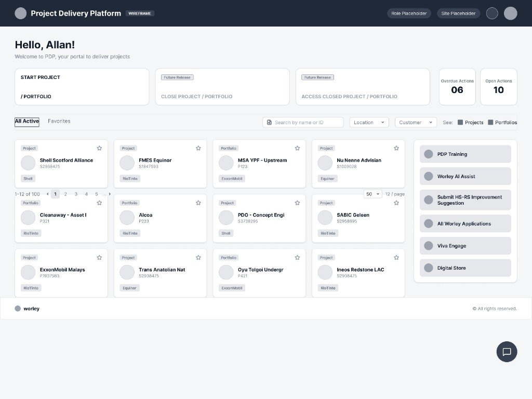Click the FMES Equinor project name
532x399 pixels.
click(155, 160)
